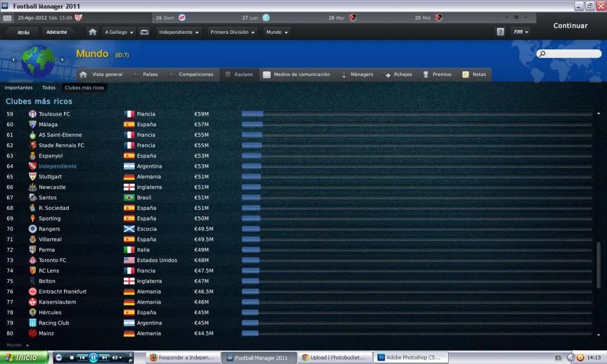Open the Independiente club link in the list
Image resolution: width=607 pixels, height=364 pixels.
(57, 166)
